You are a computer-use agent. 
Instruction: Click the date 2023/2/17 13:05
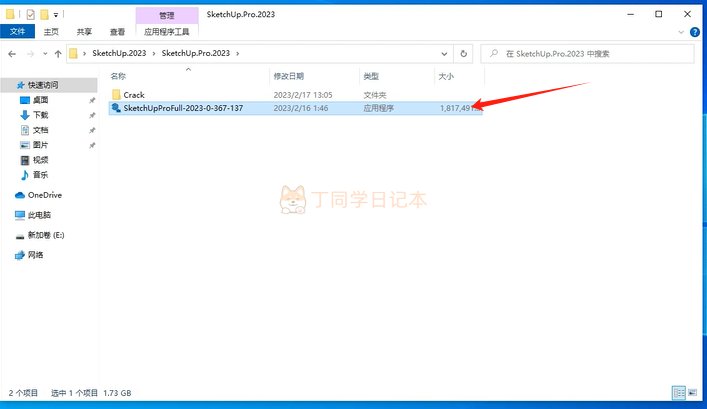(303, 95)
